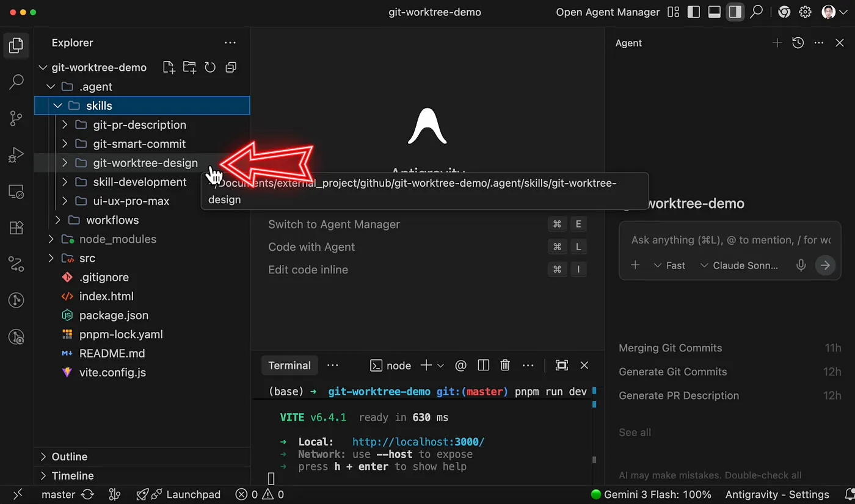Screen dimensions: 855x504
Task: Toggle the primary side bar layout button
Action: (694, 12)
